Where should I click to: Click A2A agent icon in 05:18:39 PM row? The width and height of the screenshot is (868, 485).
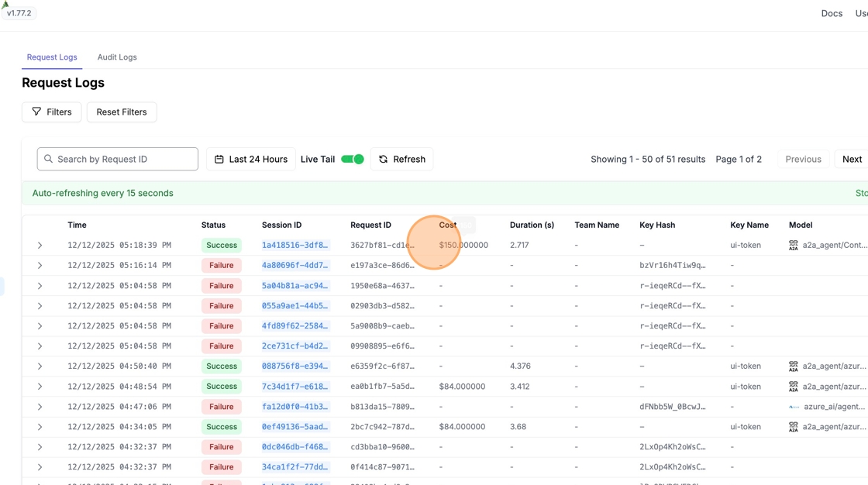tap(794, 246)
